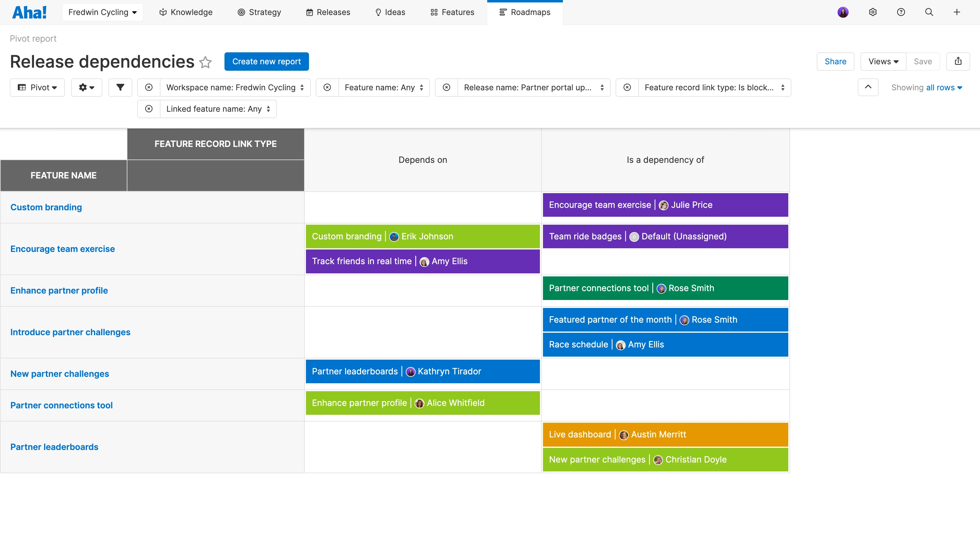The image size is (980, 551).
Task: Open the Custom branding feature link
Action: click(x=46, y=207)
